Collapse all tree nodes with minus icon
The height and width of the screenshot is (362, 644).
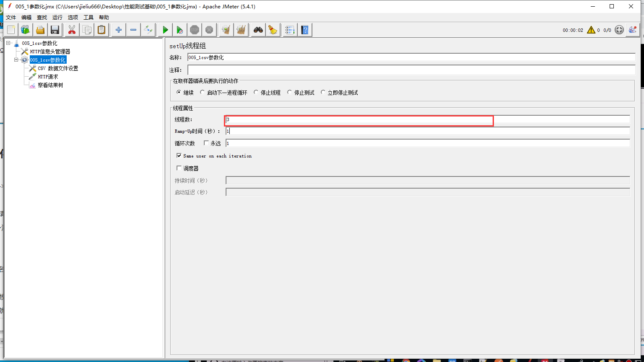pos(133,30)
